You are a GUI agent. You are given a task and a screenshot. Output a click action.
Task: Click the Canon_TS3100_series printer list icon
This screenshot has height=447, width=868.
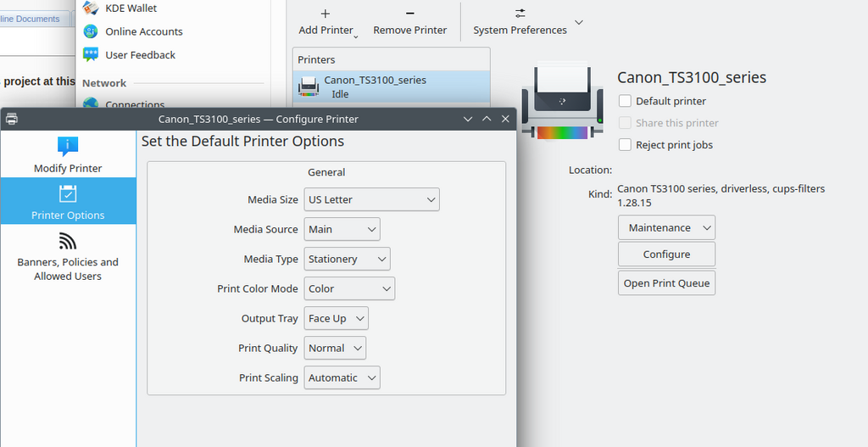click(x=309, y=87)
